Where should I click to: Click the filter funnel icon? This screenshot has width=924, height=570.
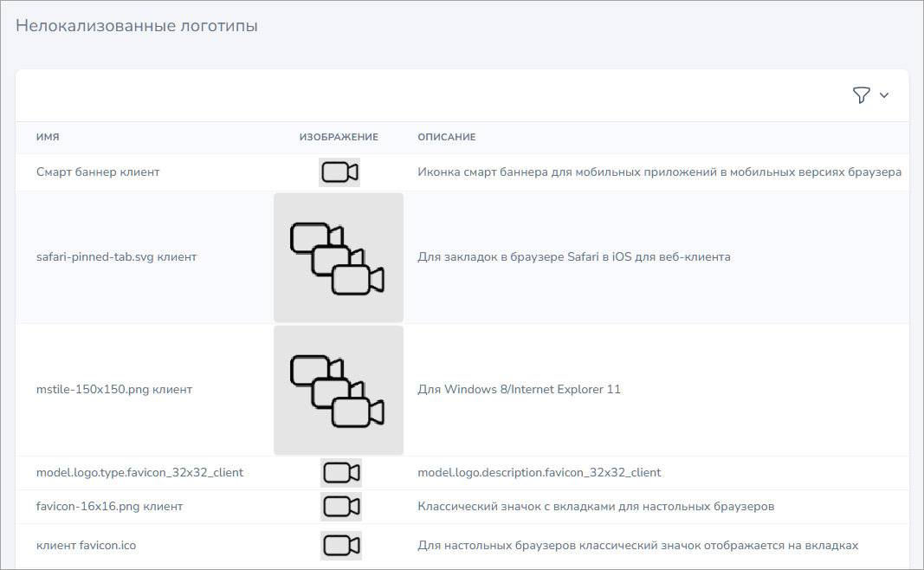pyautogui.click(x=861, y=95)
